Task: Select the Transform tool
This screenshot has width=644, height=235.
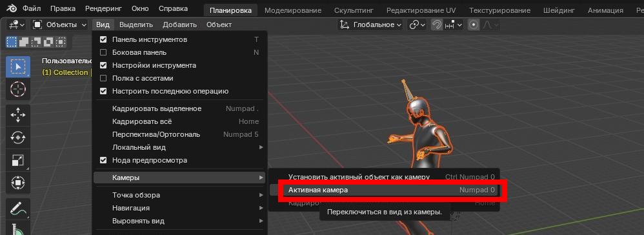Action: click(17, 182)
